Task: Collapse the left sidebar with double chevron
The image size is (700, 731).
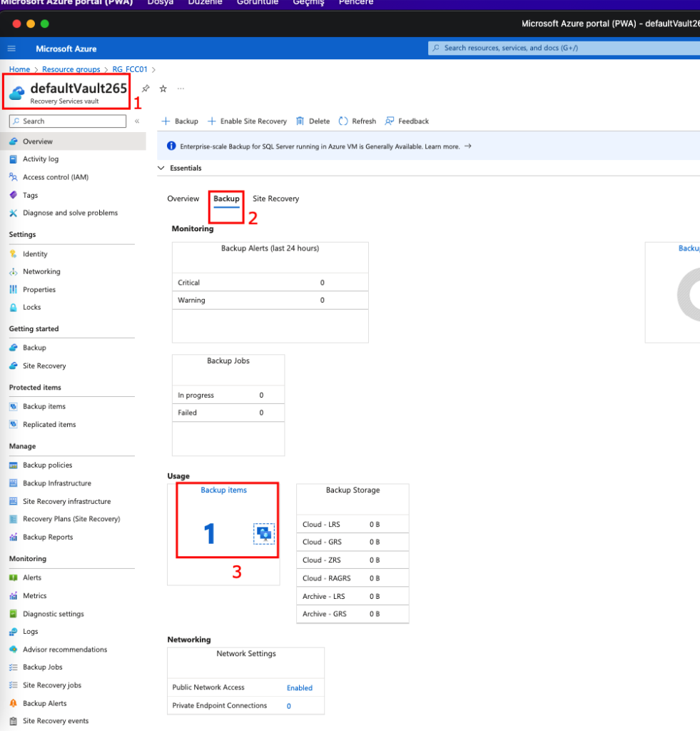Action: 137,121
